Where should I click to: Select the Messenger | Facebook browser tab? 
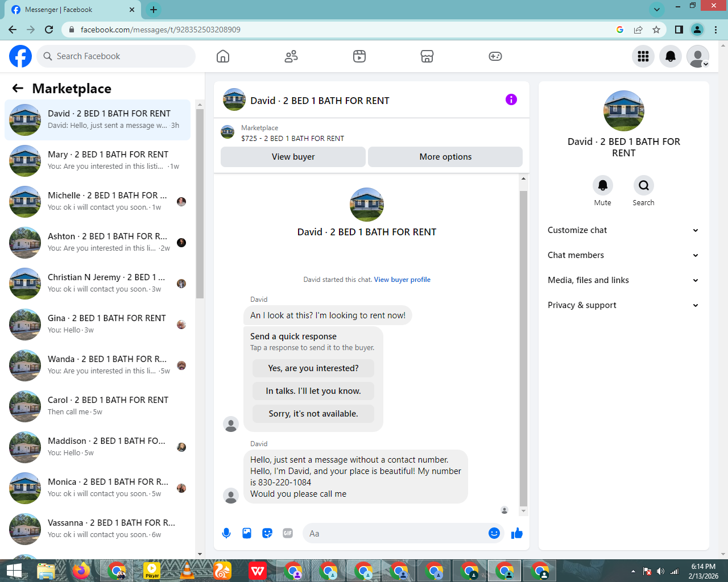point(73,10)
